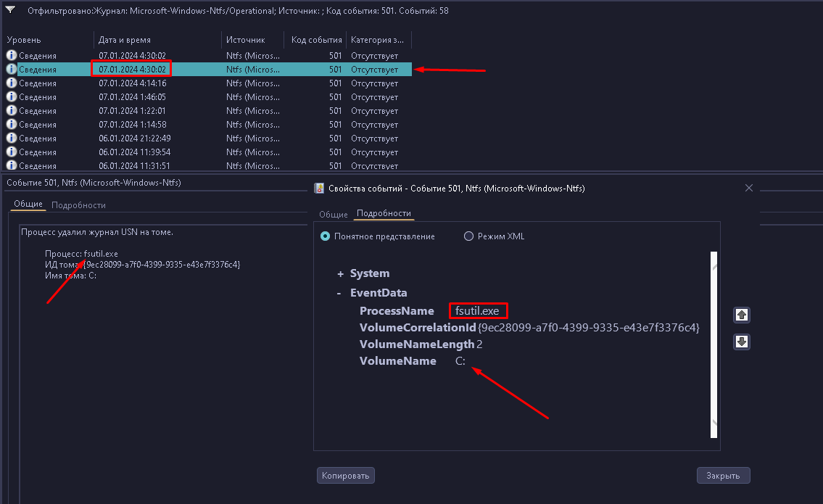Click text Процесс удалил журнал USN на томе
This screenshot has height=504, width=823.
pyautogui.click(x=97, y=232)
